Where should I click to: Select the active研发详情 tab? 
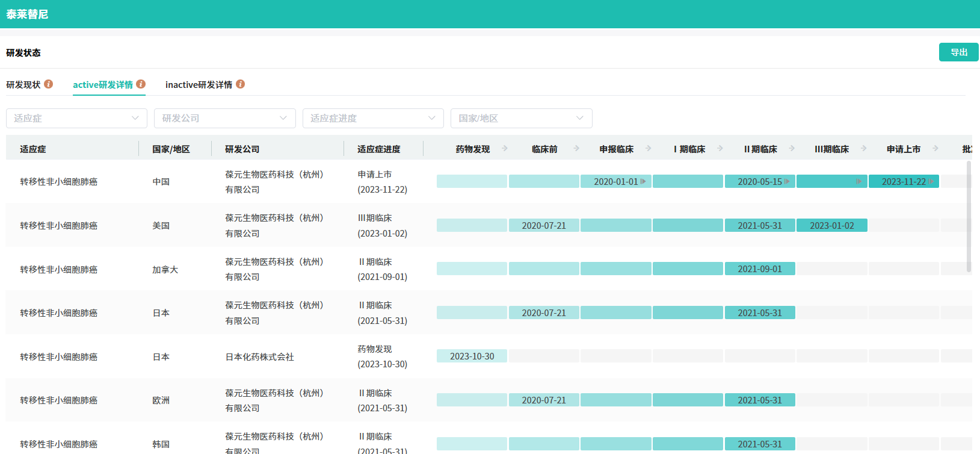(103, 85)
